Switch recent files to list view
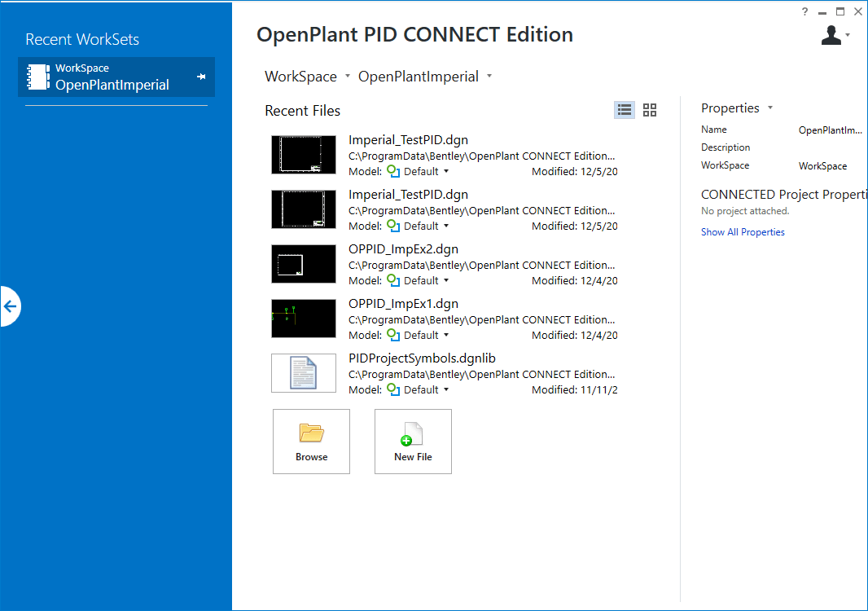The image size is (868, 611). coord(625,110)
